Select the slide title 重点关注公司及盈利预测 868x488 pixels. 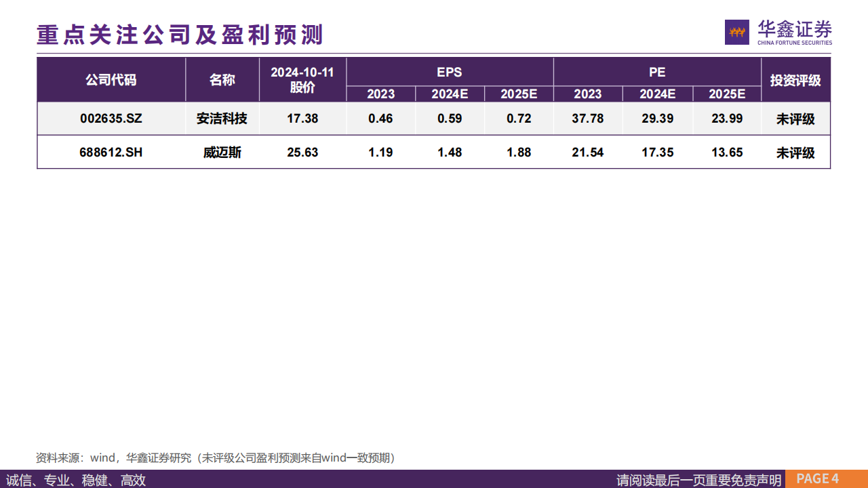(x=180, y=35)
